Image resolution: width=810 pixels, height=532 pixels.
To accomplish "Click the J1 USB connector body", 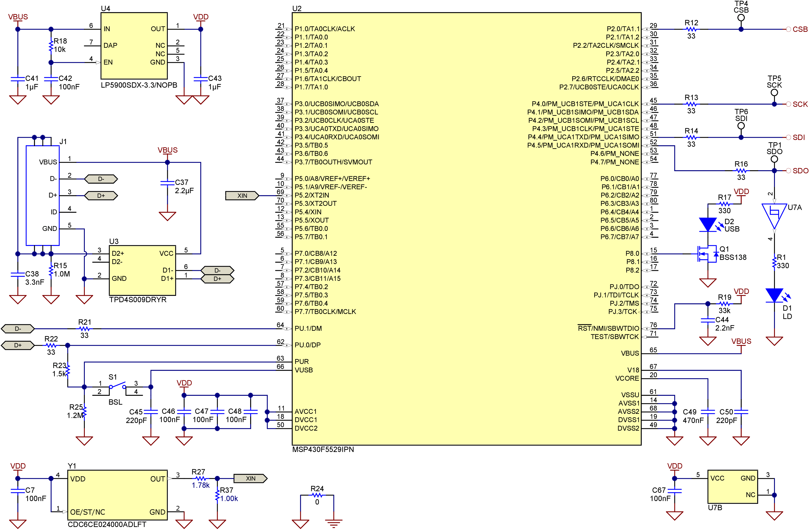I will coord(43,196).
